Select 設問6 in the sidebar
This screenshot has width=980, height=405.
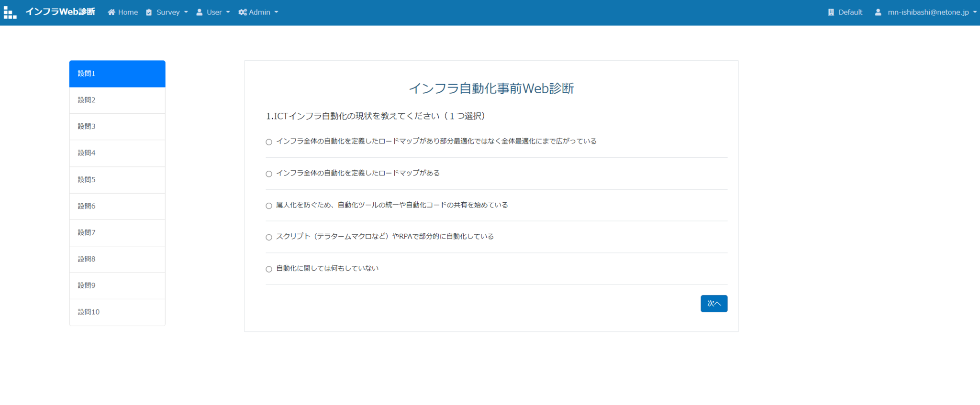[x=117, y=206]
